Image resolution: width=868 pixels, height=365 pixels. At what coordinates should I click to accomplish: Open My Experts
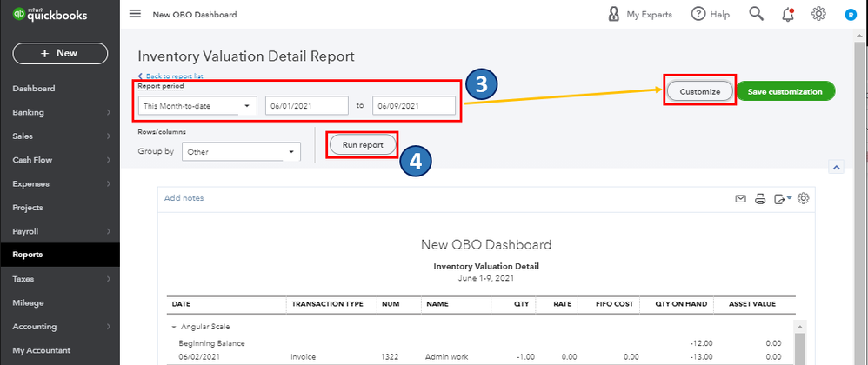pyautogui.click(x=639, y=15)
